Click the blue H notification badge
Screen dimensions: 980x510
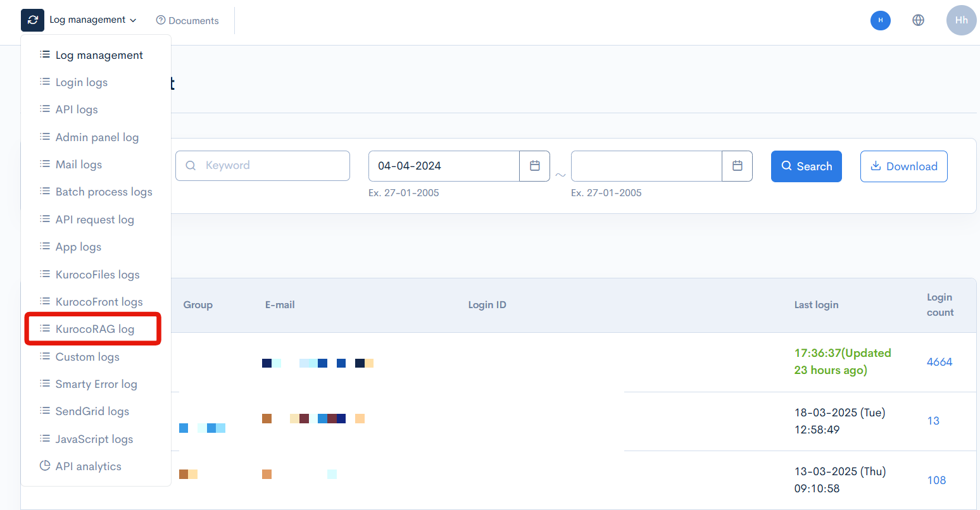(x=881, y=20)
